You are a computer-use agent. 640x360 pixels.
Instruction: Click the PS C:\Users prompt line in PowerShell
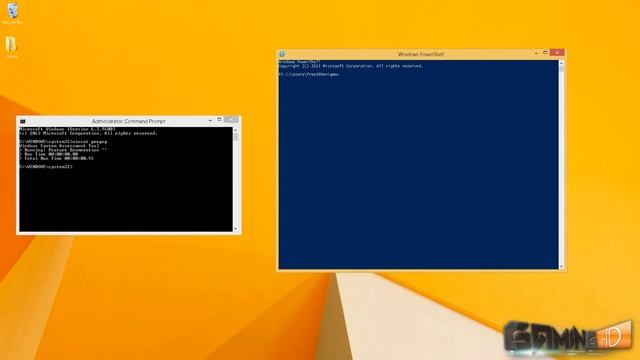click(x=309, y=75)
